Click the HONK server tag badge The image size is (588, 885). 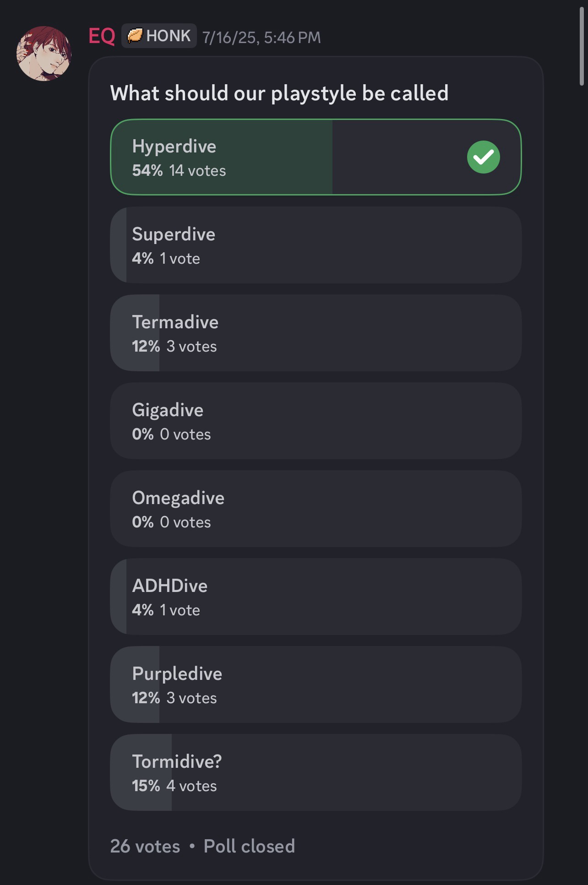point(159,36)
